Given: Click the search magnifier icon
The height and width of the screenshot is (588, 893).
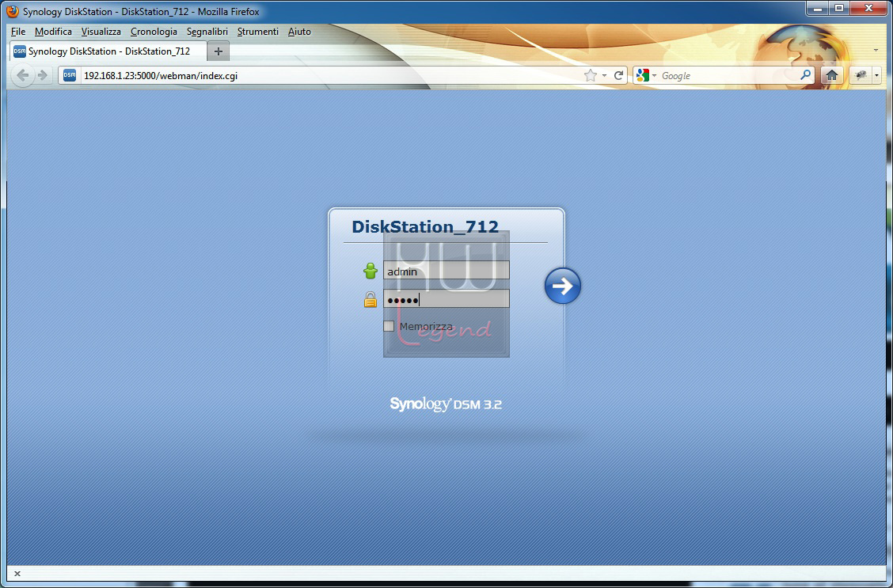Looking at the screenshot, I should click(805, 74).
